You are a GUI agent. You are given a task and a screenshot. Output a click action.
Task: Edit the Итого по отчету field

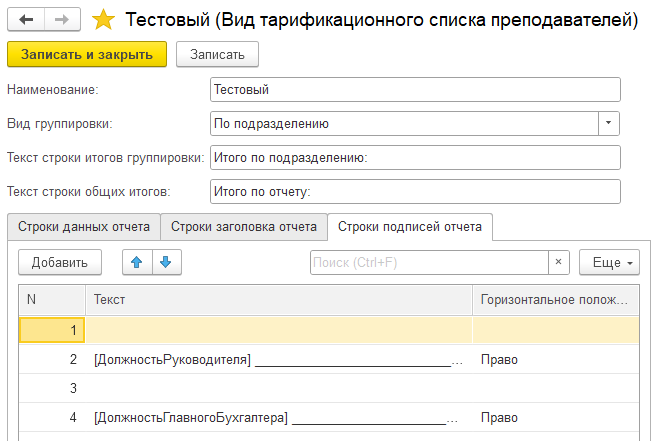(x=415, y=191)
